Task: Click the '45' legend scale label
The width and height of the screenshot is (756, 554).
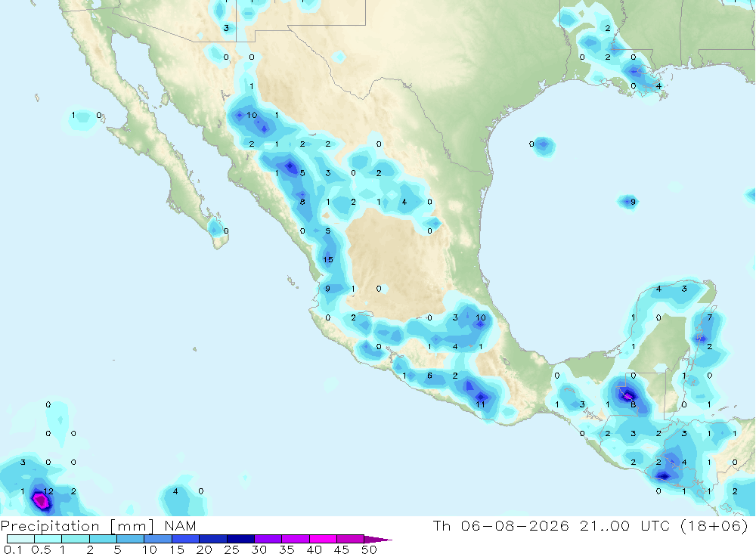Action: pyautogui.click(x=342, y=549)
